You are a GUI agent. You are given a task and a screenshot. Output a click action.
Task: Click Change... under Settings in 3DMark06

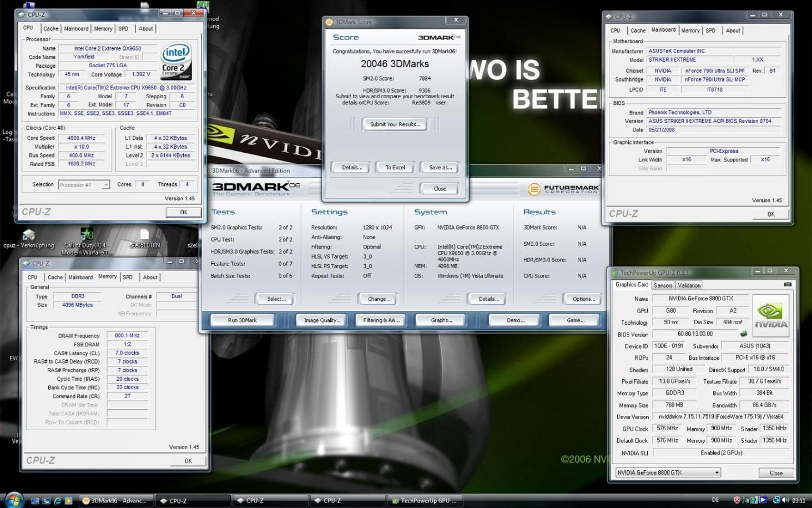[x=379, y=299]
